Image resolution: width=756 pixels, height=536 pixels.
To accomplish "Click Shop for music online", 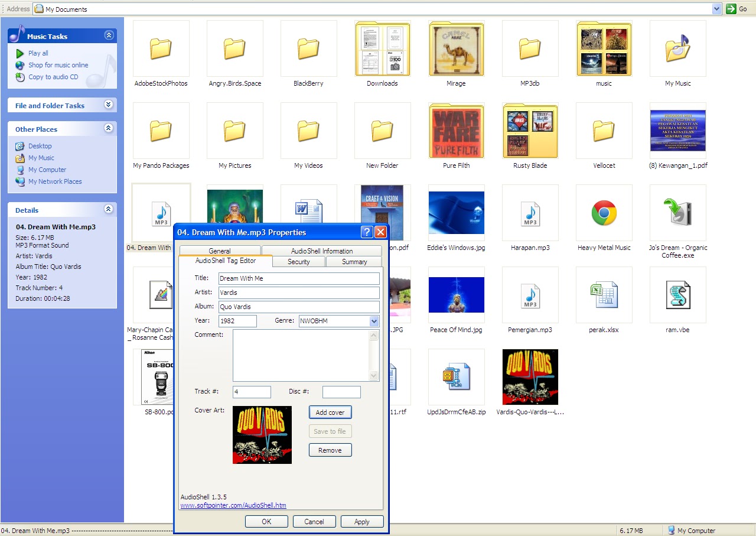I will pyautogui.click(x=58, y=65).
